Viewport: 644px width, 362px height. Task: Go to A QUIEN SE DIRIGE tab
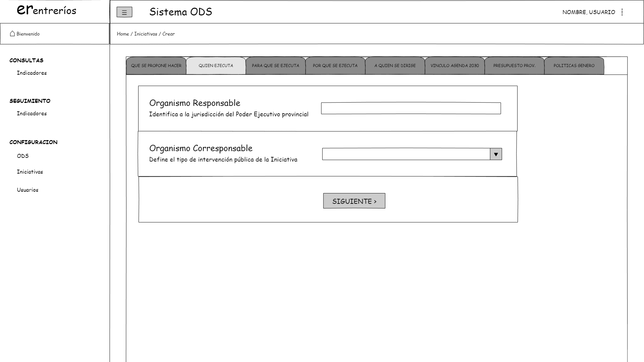point(395,66)
